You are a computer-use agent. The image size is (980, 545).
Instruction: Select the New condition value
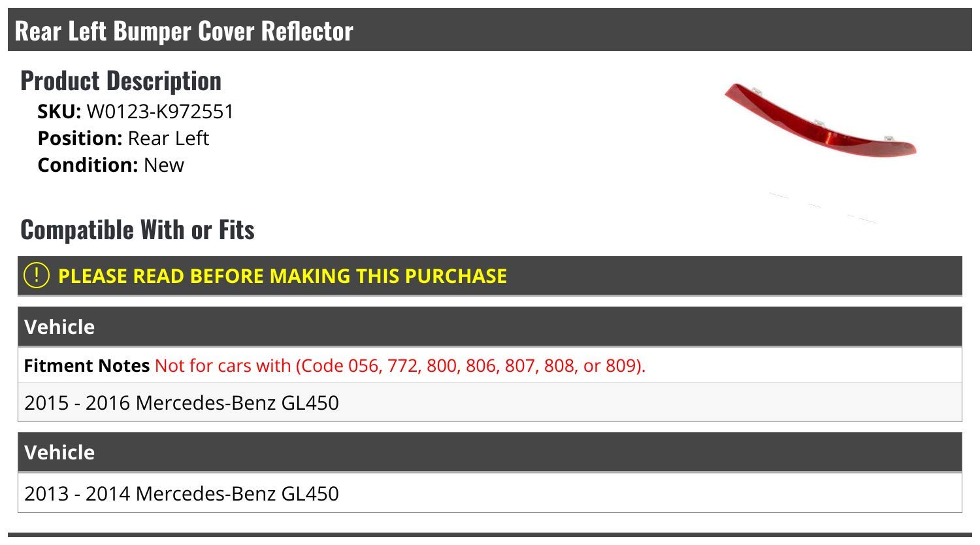pos(164,165)
